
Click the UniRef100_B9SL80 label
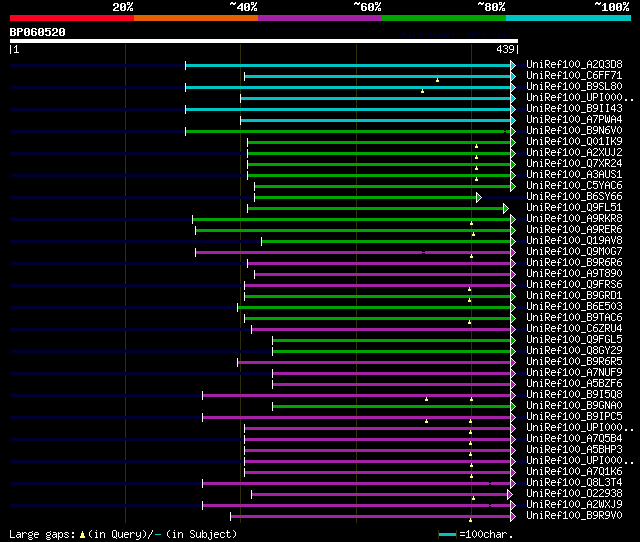click(x=574, y=87)
